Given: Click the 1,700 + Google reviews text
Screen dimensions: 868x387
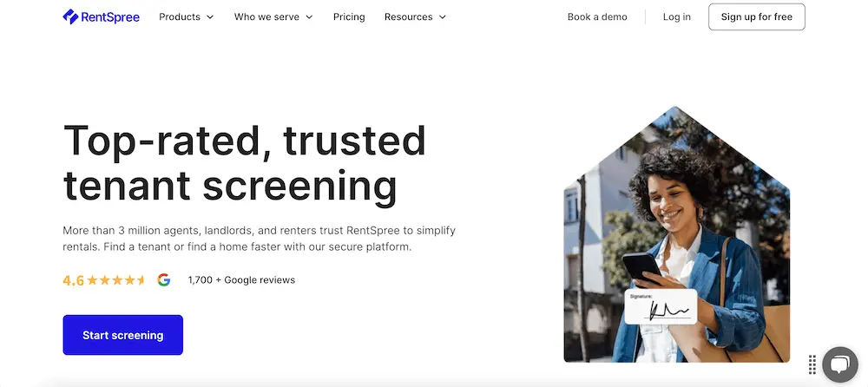Looking at the screenshot, I should 241,280.
